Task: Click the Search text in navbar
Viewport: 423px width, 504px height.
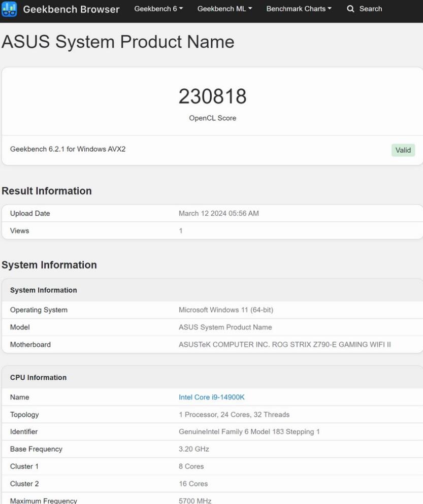Action: pyautogui.click(x=370, y=9)
